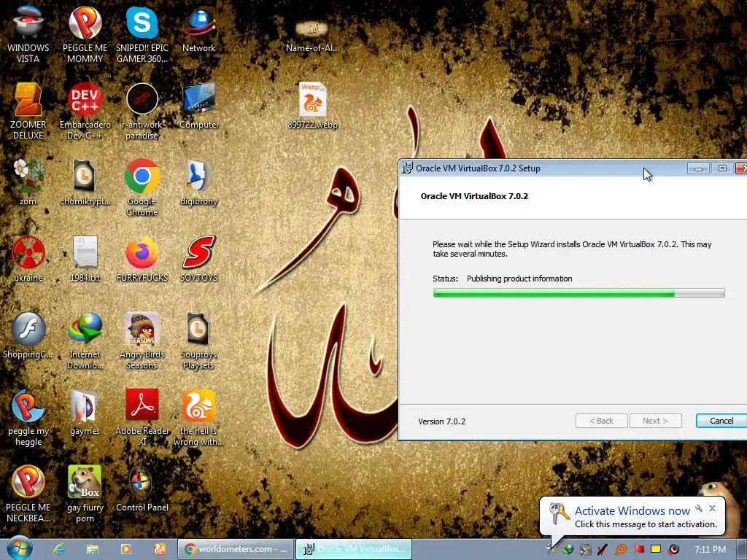Image resolution: width=747 pixels, height=560 pixels.
Task: Click the orange magnifier tray icon
Action: [620, 550]
